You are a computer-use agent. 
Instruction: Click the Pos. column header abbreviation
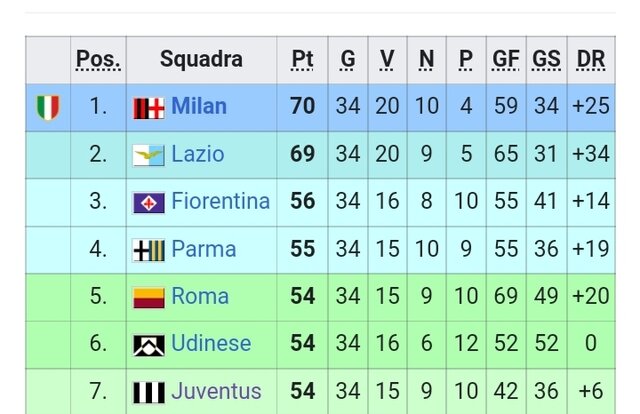[98, 60]
